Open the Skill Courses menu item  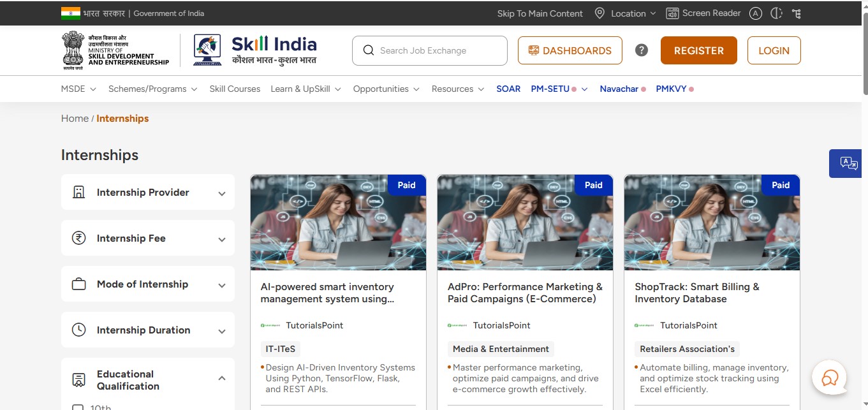(235, 89)
